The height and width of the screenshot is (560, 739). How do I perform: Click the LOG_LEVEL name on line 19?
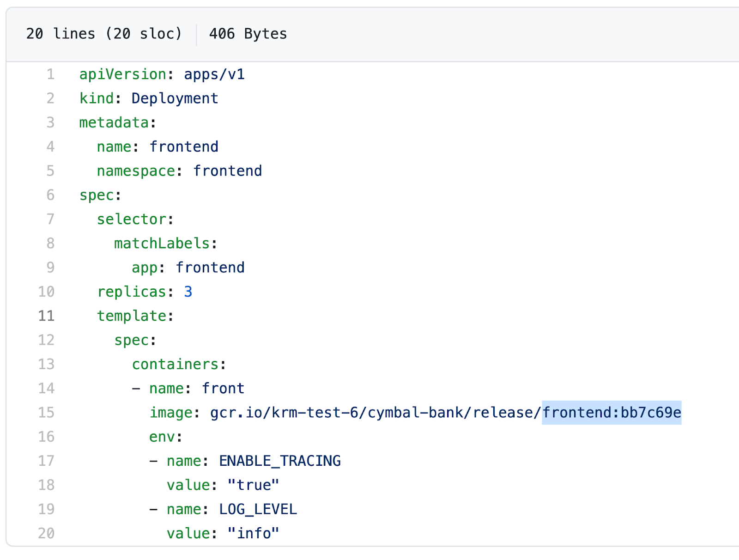click(x=257, y=509)
